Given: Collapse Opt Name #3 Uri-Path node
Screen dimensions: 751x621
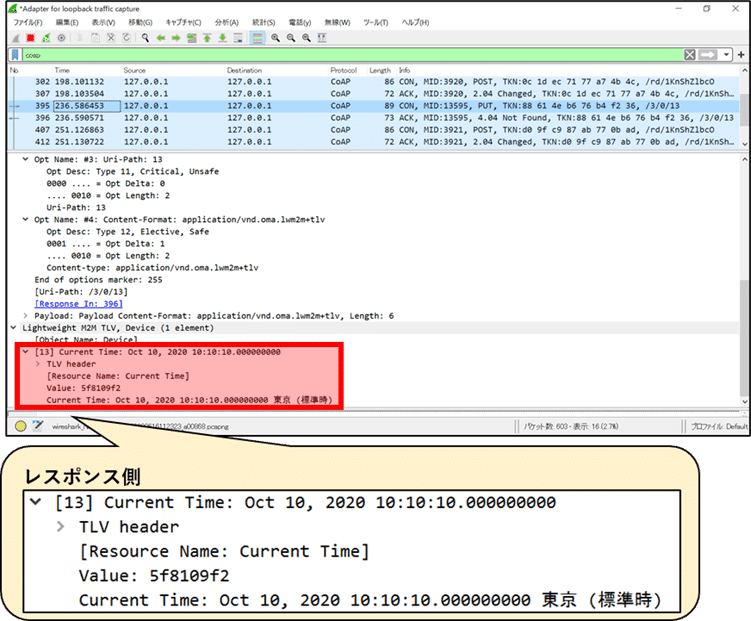Looking at the screenshot, I should pos(26,159).
